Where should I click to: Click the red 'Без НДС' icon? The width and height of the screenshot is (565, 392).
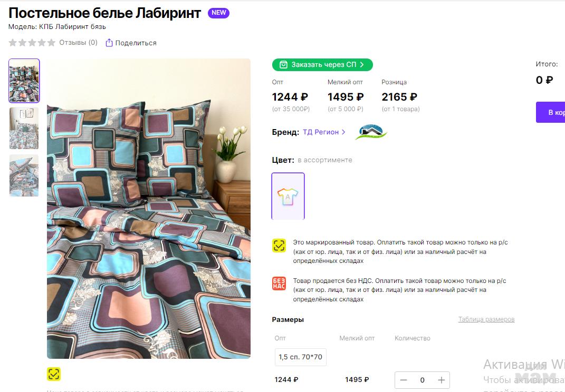coord(279,283)
